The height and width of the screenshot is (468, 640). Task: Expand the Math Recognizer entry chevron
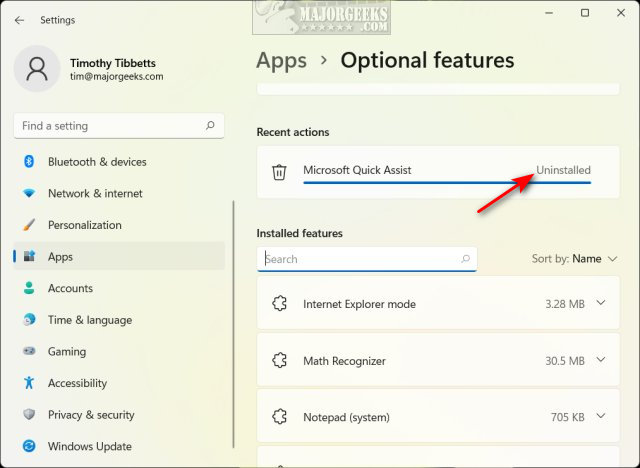pyautogui.click(x=601, y=360)
